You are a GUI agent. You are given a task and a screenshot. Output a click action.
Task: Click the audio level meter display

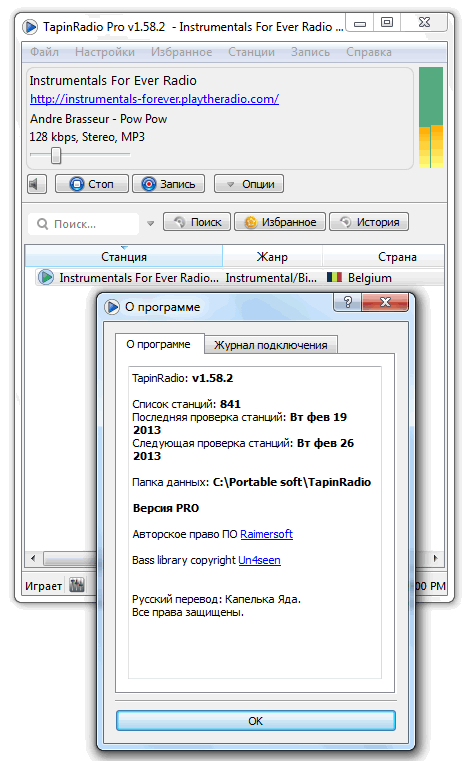tap(431, 117)
